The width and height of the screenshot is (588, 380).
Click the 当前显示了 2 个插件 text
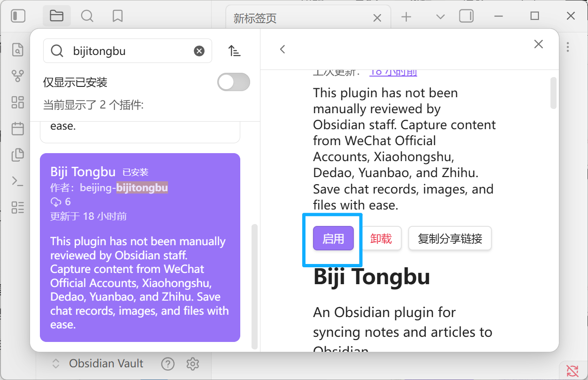point(93,105)
